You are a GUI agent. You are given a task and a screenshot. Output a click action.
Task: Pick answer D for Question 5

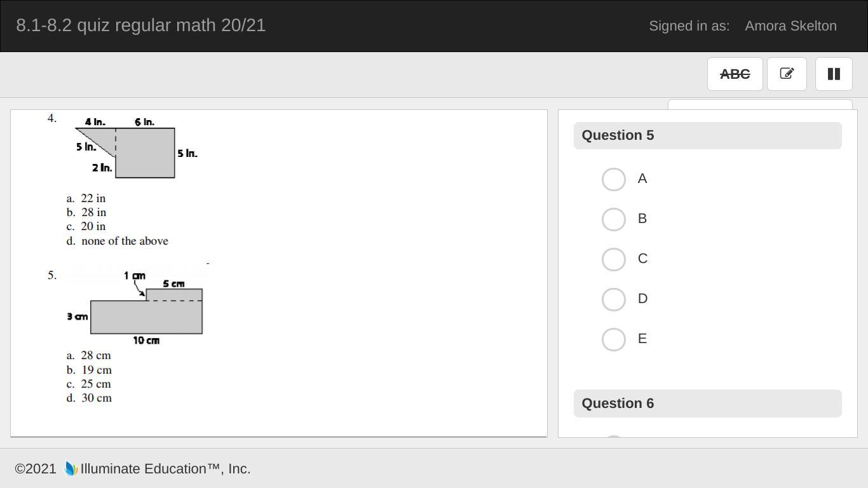614,299
